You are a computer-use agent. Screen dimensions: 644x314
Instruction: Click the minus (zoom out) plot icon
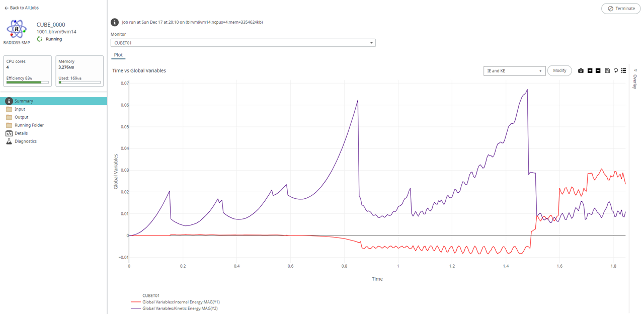coord(598,71)
